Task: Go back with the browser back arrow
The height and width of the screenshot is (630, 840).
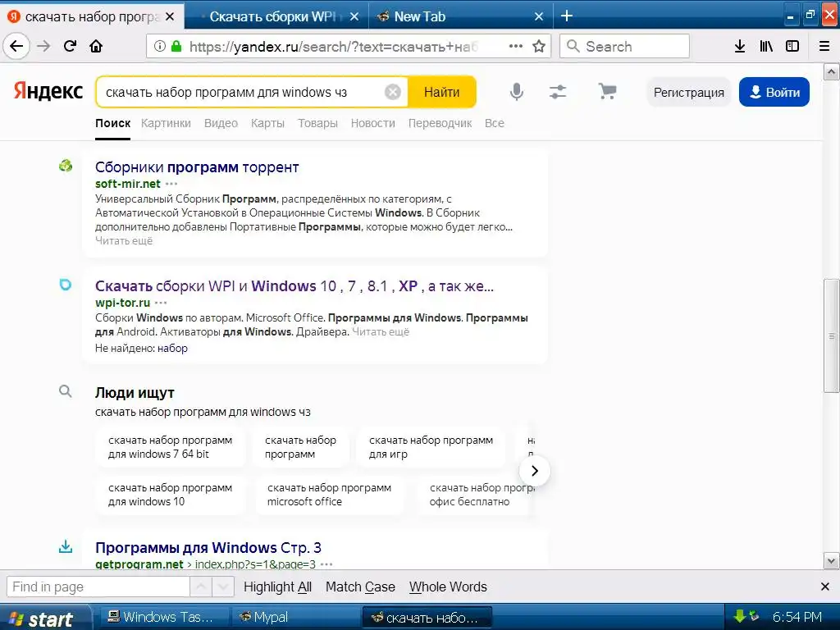Action: click(16, 46)
